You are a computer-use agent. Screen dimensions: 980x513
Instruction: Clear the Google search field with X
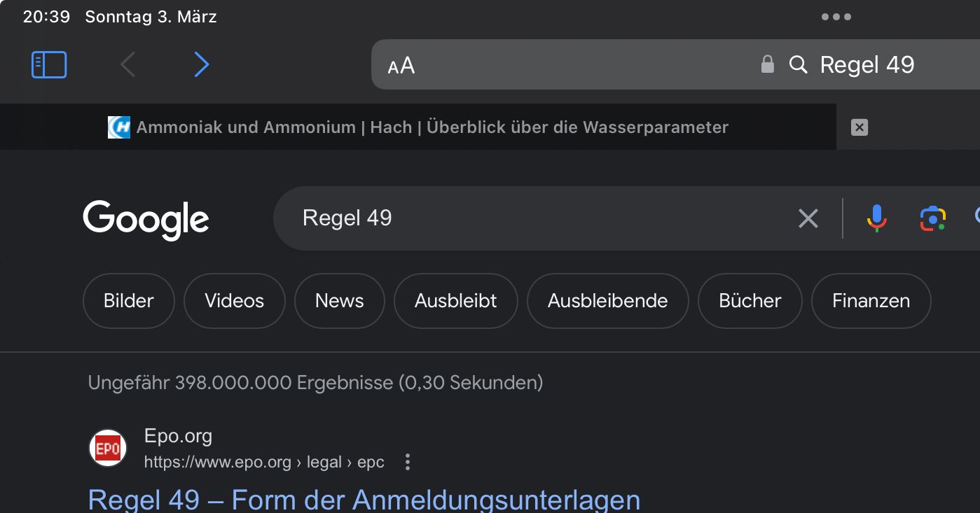(808, 218)
